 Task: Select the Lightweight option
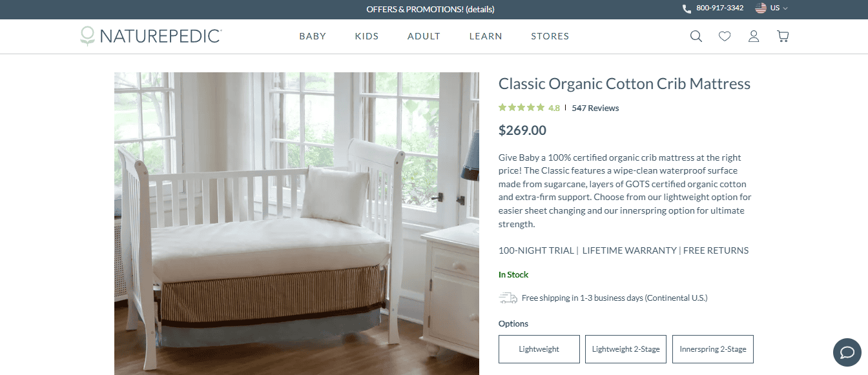point(539,349)
